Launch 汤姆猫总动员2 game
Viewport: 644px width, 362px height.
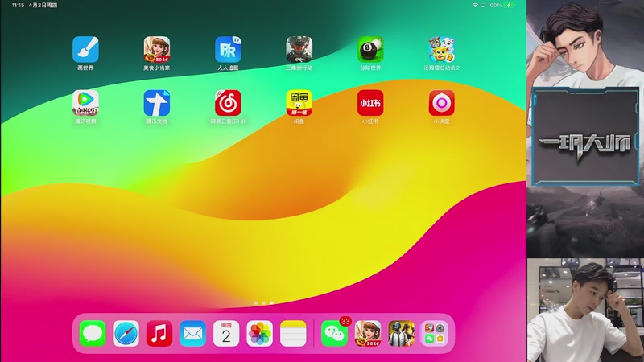point(441,49)
